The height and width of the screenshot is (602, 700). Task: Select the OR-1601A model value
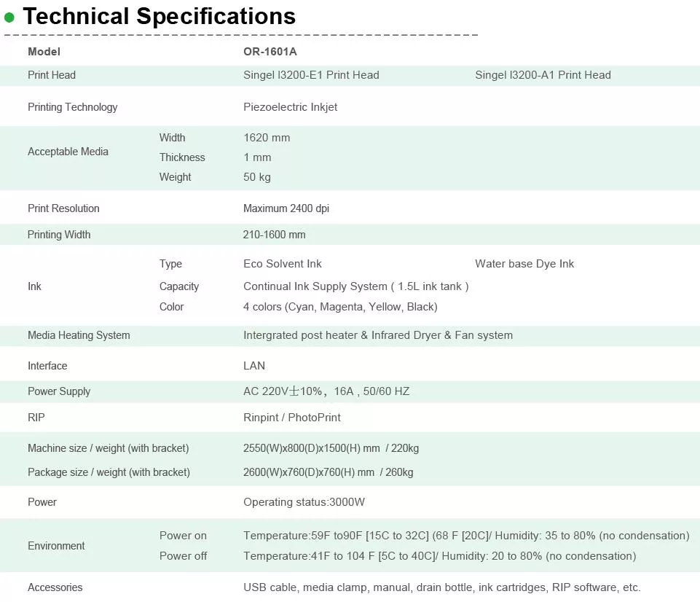point(270,52)
